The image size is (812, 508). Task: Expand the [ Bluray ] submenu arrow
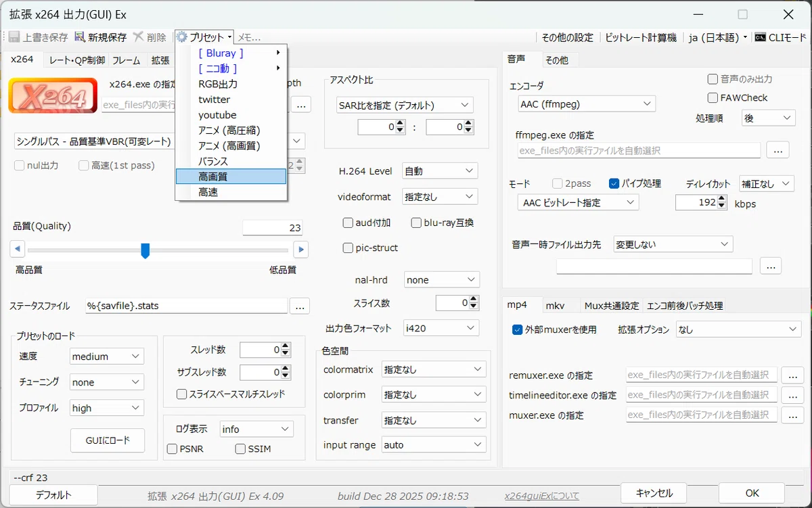[278, 53]
